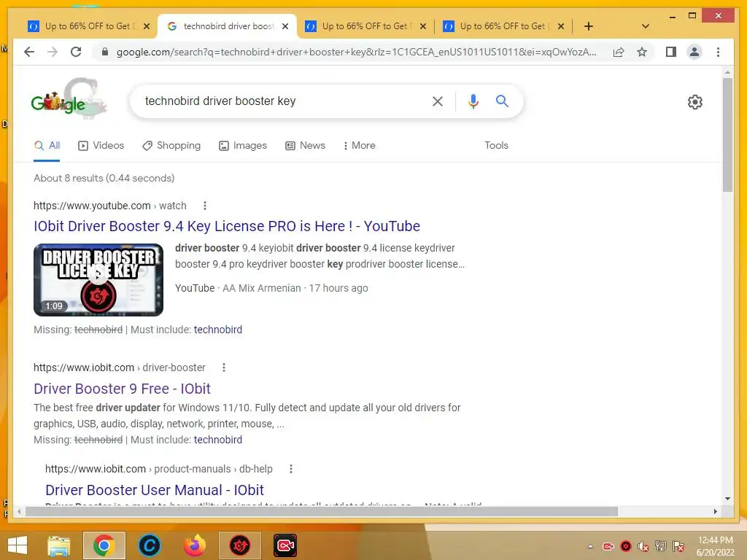747x560 pixels.
Task: Open options for the iobit.com driver-booster result
Action: pos(224,367)
